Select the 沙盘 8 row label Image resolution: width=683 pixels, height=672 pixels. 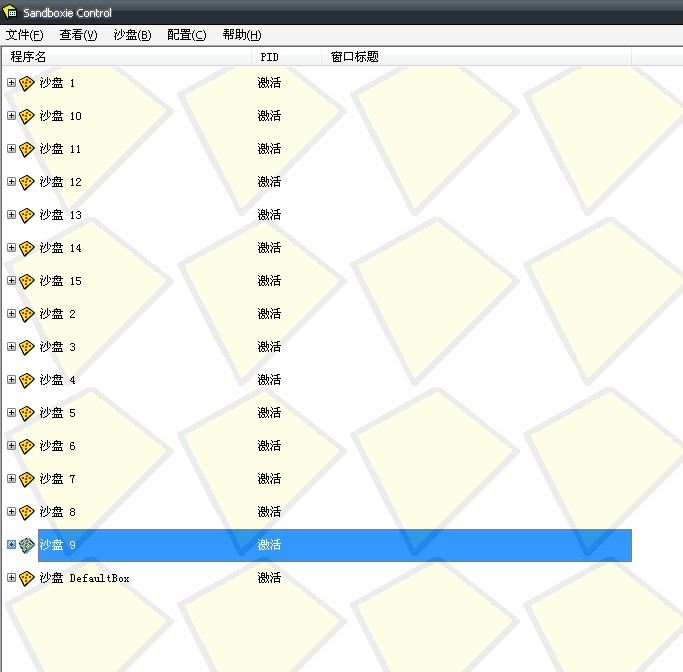[x=57, y=512]
